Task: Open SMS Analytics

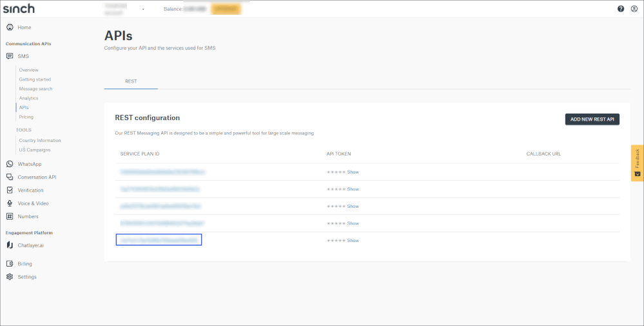Action: pyautogui.click(x=29, y=98)
